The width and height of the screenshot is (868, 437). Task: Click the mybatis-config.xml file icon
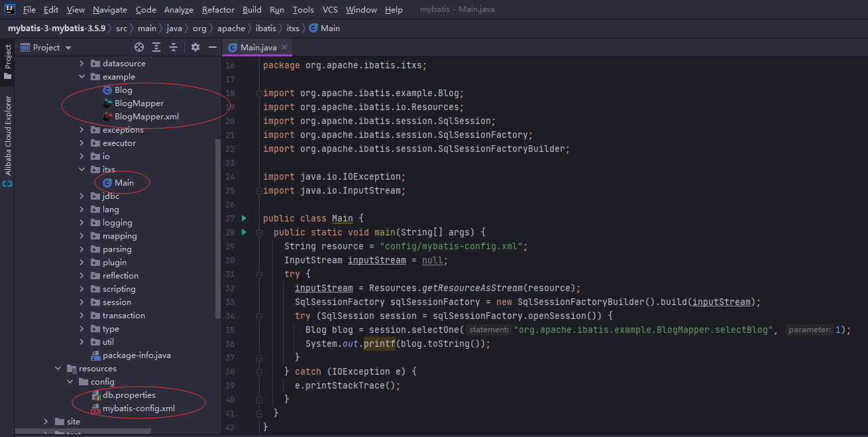click(95, 408)
